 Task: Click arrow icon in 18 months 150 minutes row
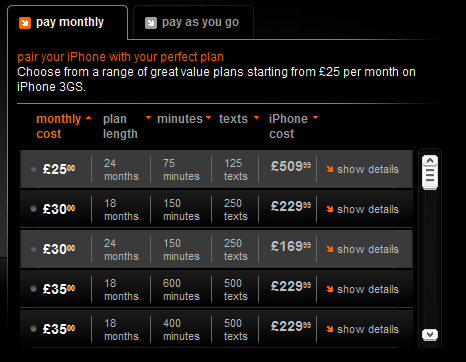pos(330,209)
